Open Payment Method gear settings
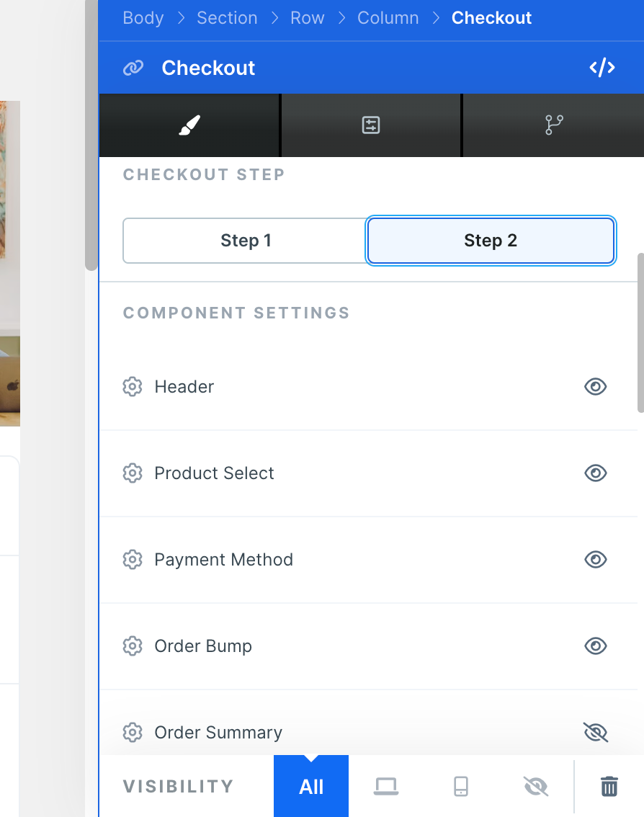The height and width of the screenshot is (817, 644). [x=133, y=560]
